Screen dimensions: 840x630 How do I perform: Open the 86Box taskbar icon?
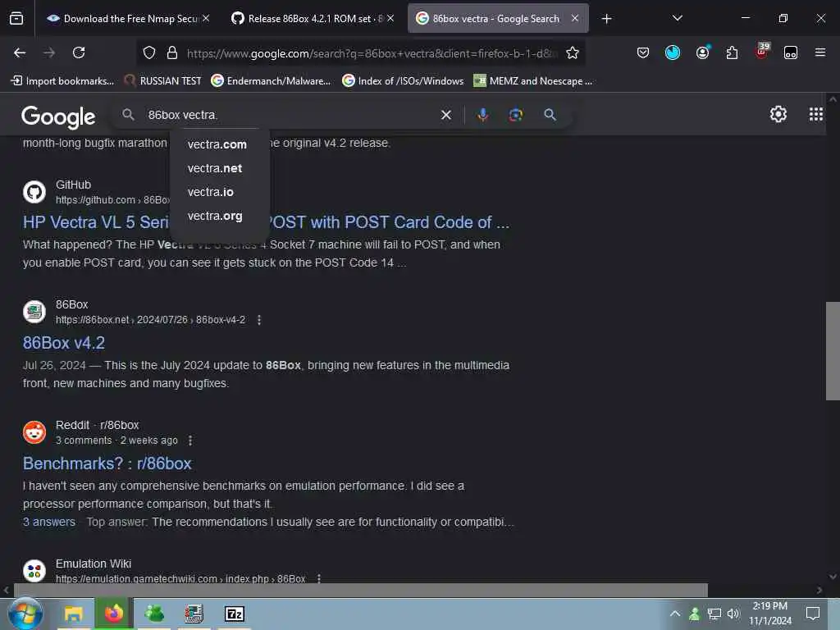point(194,614)
